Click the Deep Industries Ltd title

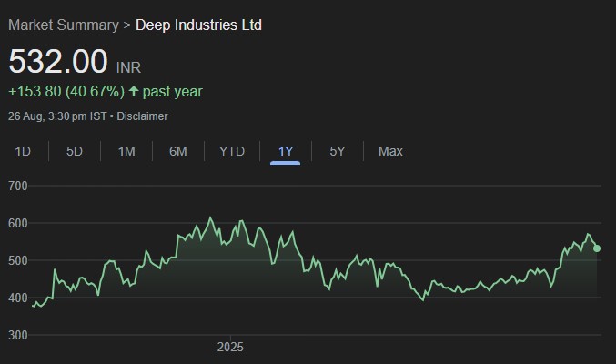(x=198, y=25)
